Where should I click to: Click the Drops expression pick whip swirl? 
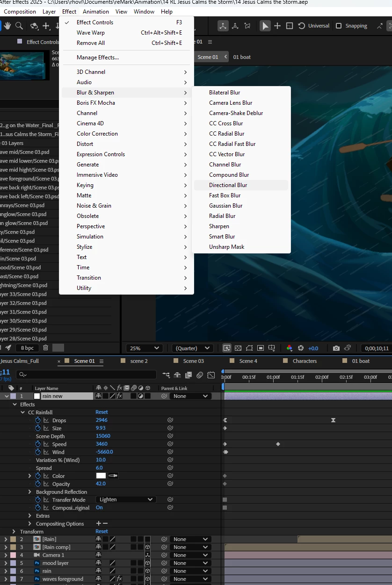(170, 420)
